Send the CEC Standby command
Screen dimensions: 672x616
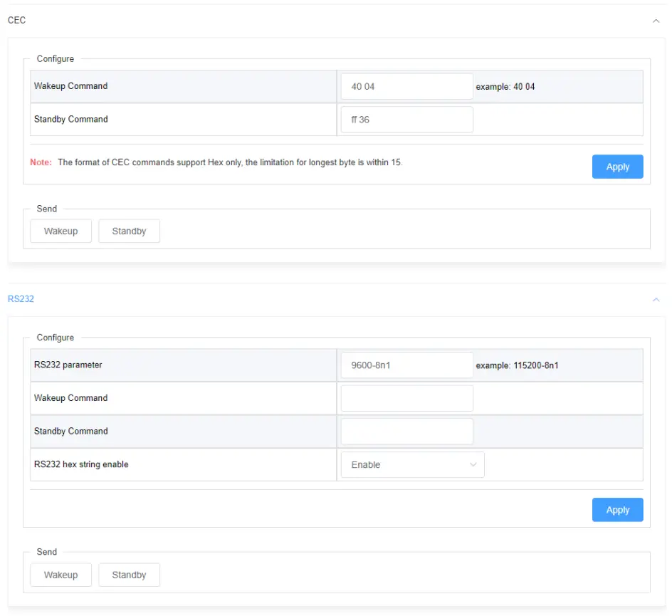pos(129,231)
